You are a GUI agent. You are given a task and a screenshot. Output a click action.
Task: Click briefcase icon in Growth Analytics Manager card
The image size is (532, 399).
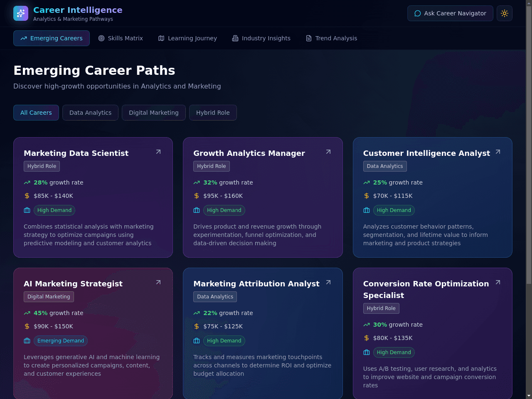click(x=197, y=210)
